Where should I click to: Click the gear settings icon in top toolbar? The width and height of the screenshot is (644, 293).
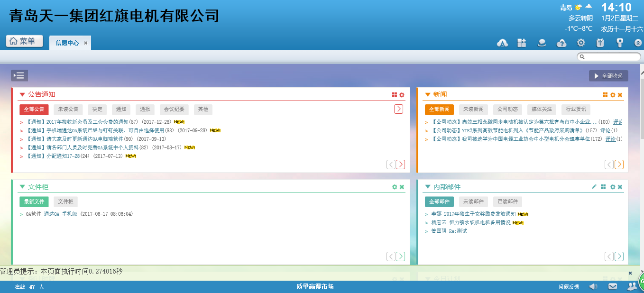pos(581,43)
